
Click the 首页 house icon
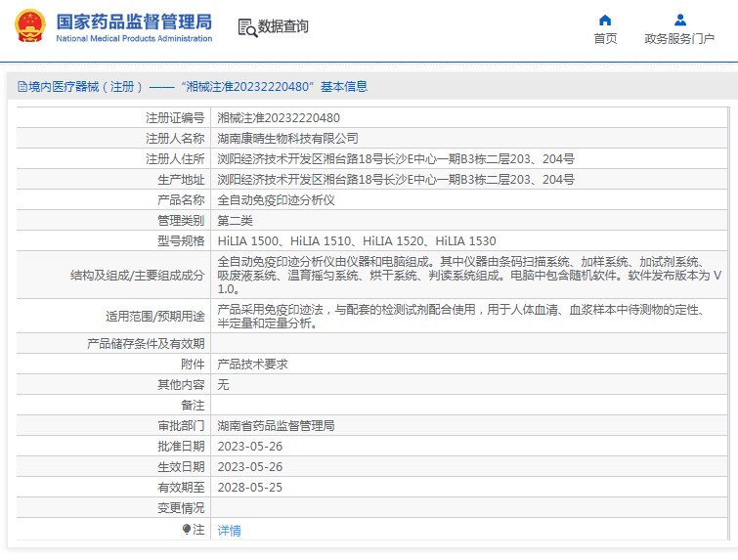[605, 20]
